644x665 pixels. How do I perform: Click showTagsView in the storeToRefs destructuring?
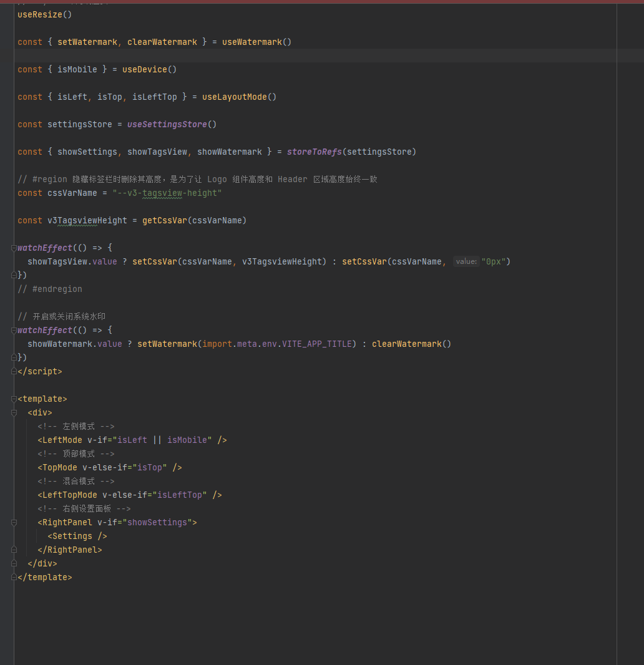[x=157, y=152]
